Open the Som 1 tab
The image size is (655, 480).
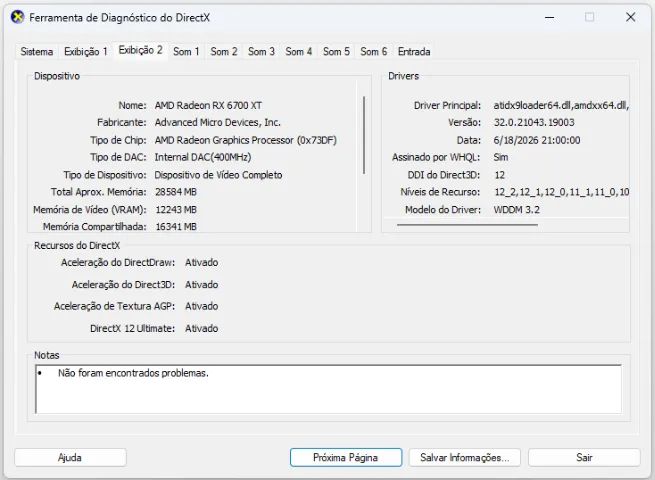coord(186,52)
